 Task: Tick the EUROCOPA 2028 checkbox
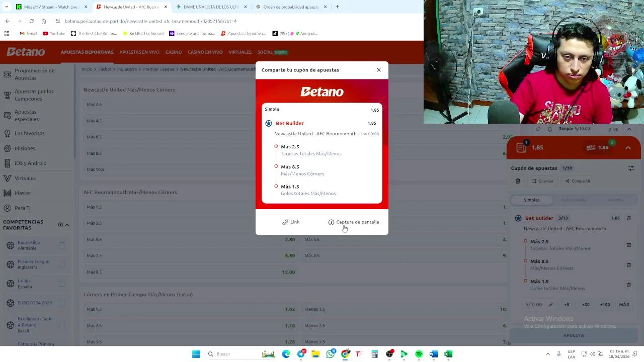[x=62, y=303]
